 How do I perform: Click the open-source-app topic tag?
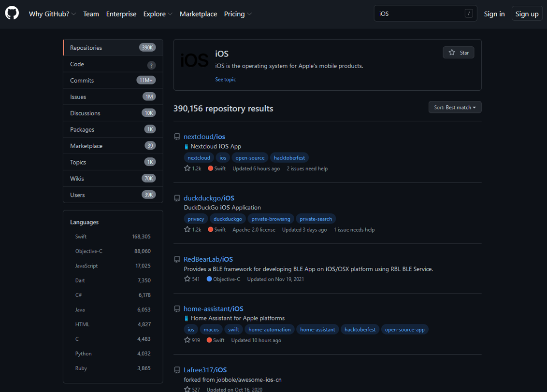click(x=404, y=330)
